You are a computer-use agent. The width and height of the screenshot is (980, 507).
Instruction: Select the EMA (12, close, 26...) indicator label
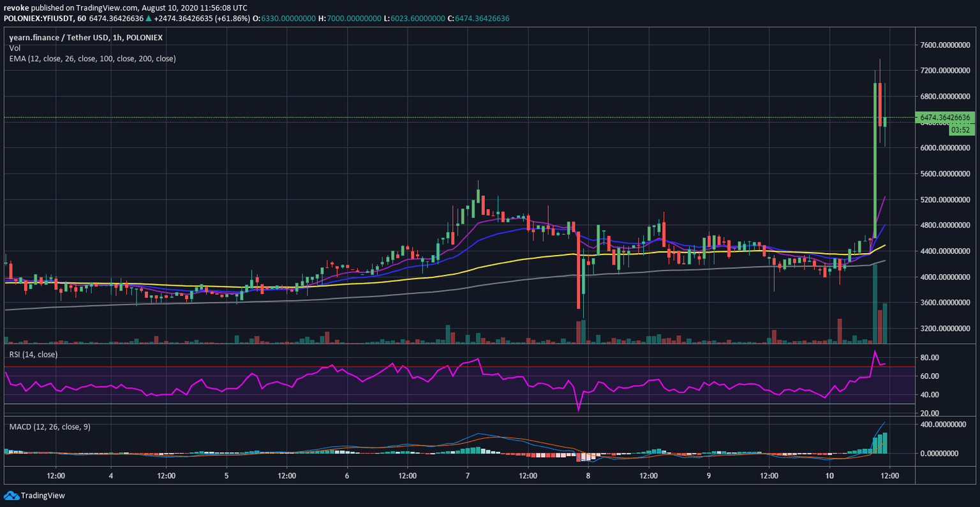click(x=93, y=59)
